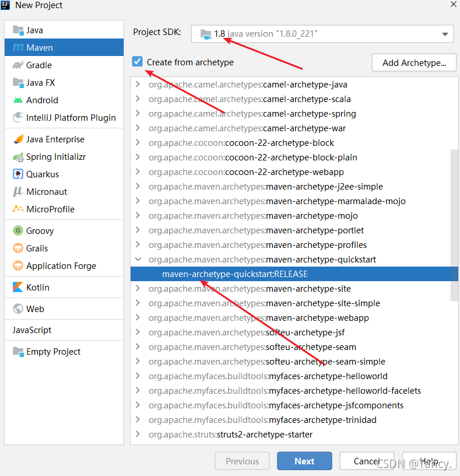Click the Java project type icon
460x476 pixels.
click(x=18, y=30)
